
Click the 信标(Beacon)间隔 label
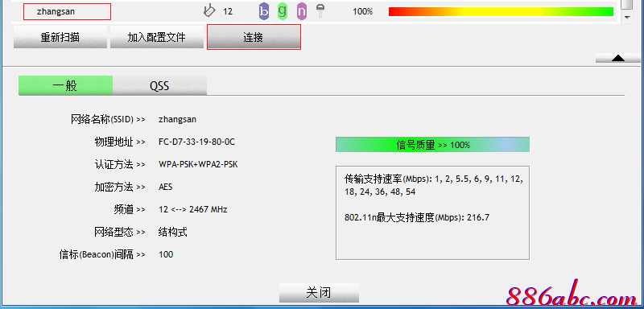point(102,254)
